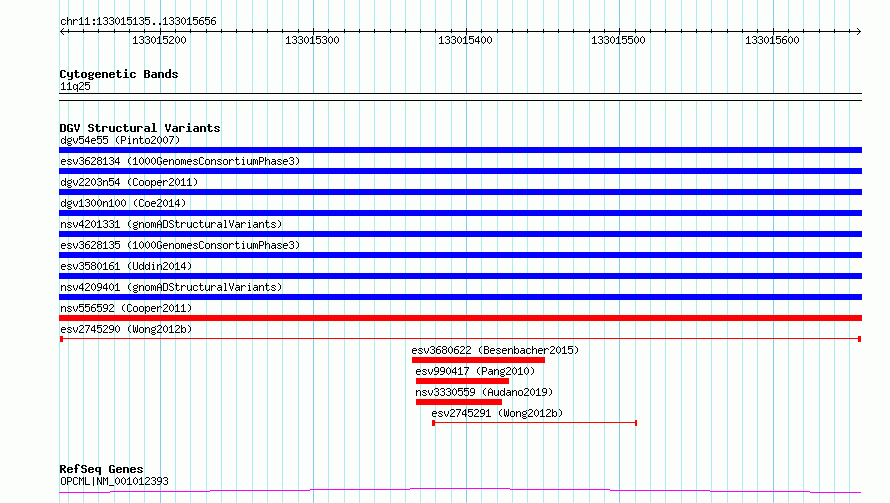The width and height of the screenshot is (890, 503).
Task: Click the blue bar under esv3628134
Action: [x=460, y=171]
